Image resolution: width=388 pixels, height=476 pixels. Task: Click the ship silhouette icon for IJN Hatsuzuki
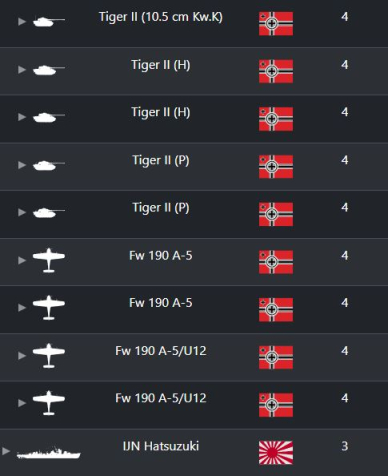(49, 453)
